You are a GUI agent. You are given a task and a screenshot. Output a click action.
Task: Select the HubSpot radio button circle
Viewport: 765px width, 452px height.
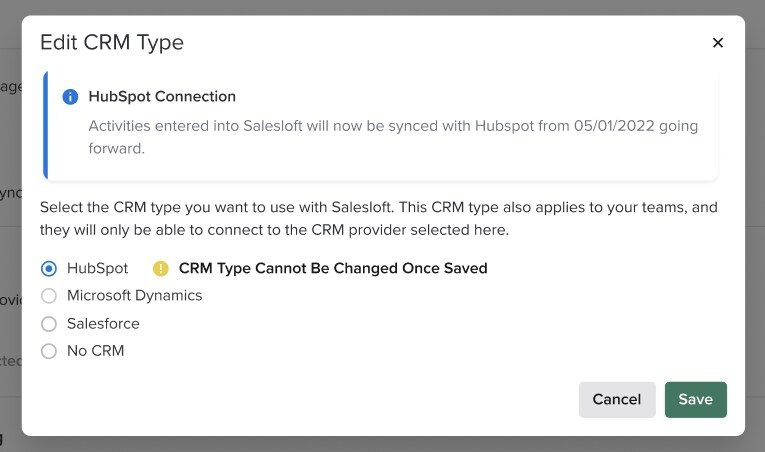[49, 268]
